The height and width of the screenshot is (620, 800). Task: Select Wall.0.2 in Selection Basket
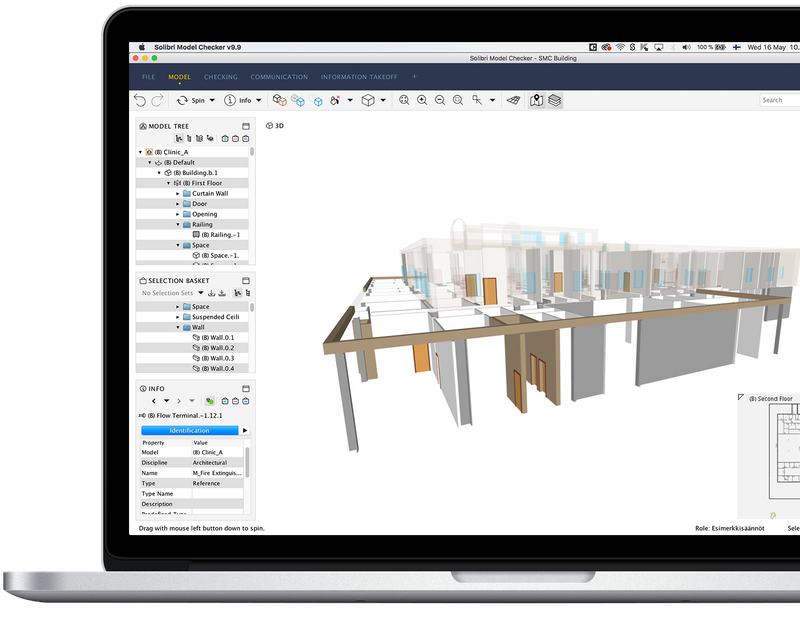[216, 348]
